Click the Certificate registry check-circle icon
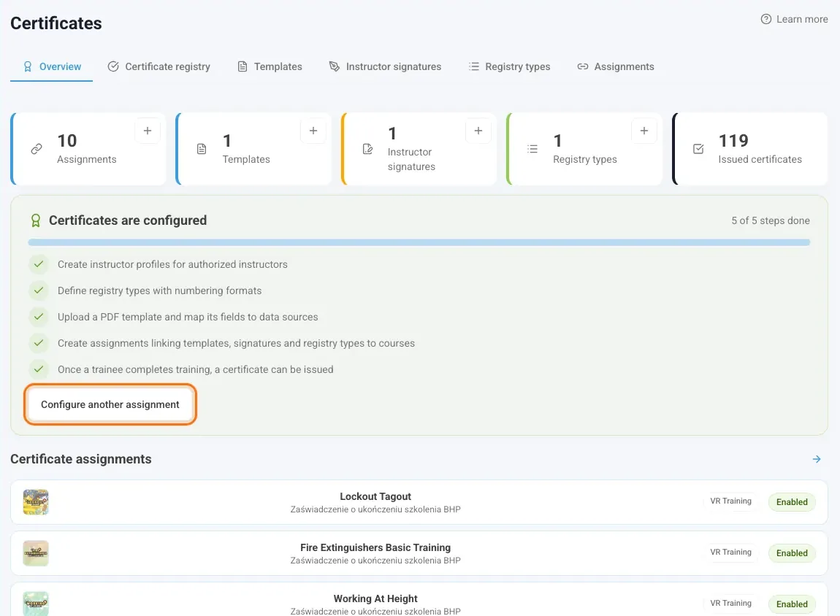 113,66
